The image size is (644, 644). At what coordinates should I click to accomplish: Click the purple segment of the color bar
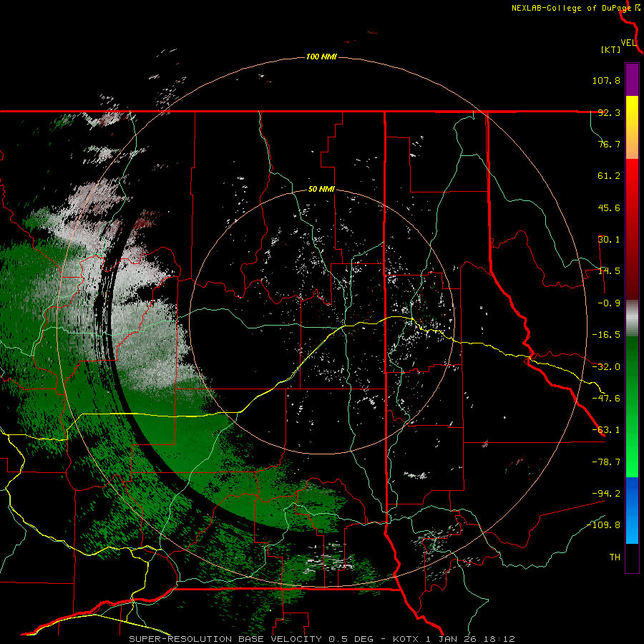click(632, 79)
